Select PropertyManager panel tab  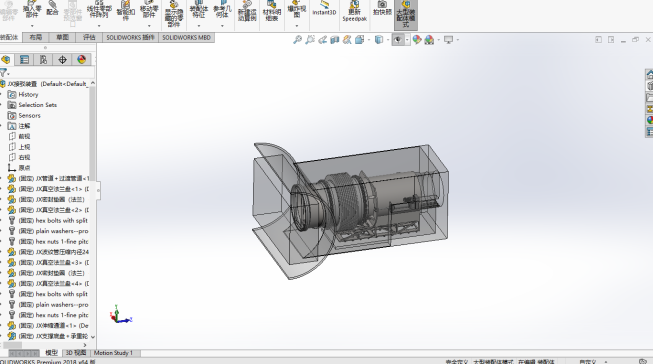coord(24,60)
